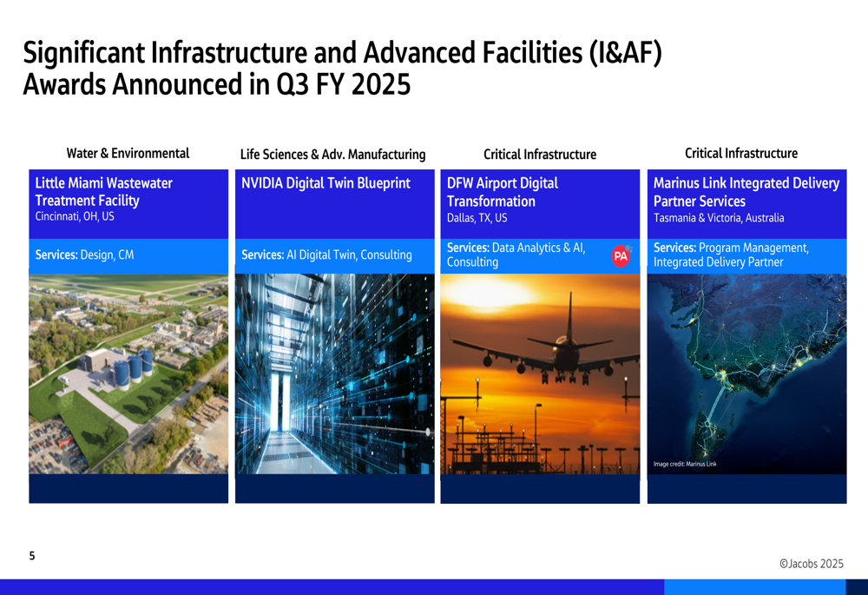Click 'Marinus Link Integrated Delivery Partner Services' title
Image resolution: width=868 pixels, height=595 pixels.
(746, 192)
